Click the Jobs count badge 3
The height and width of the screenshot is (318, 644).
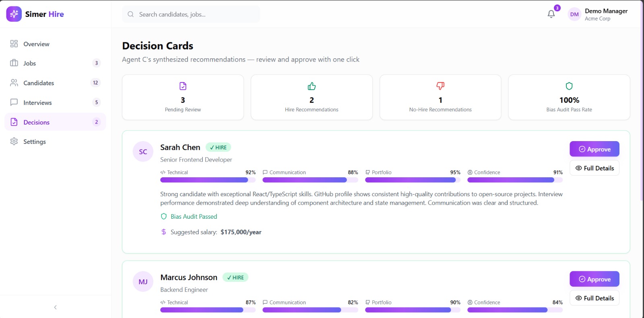(x=96, y=63)
